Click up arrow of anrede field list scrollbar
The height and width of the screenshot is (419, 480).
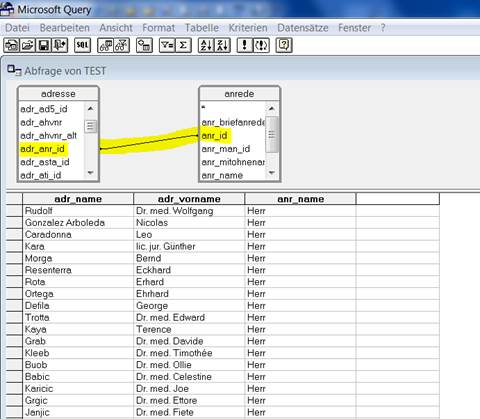click(x=272, y=109)
